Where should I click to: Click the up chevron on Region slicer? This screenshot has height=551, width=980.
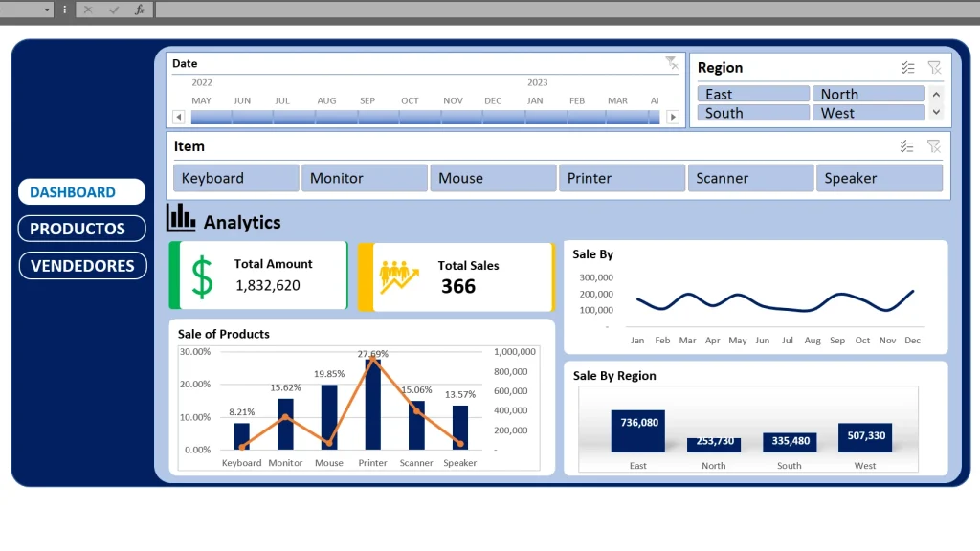tap(936, 94)
